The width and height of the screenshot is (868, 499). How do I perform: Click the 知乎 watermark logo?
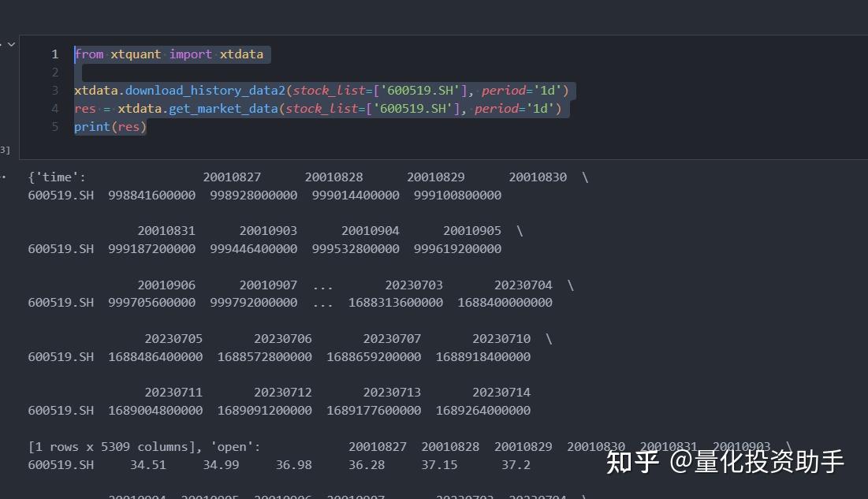click(x=634, y=464)
